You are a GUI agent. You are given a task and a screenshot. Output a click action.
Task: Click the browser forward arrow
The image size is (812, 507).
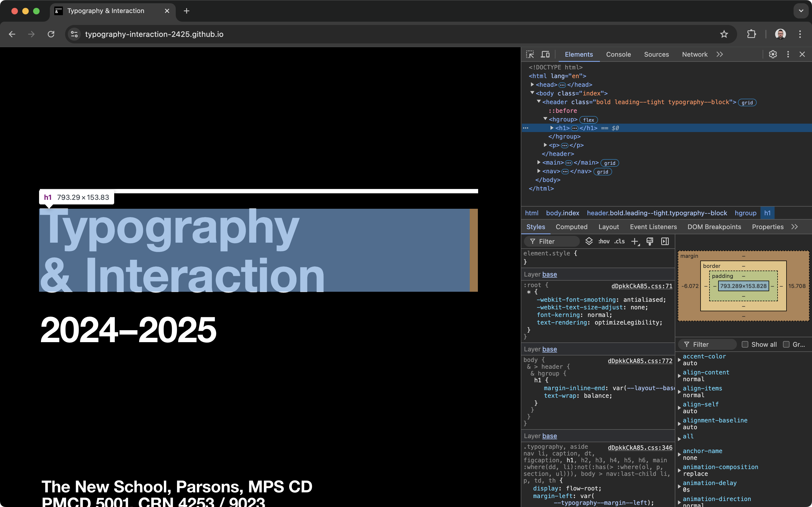click(x=31, y=34)
